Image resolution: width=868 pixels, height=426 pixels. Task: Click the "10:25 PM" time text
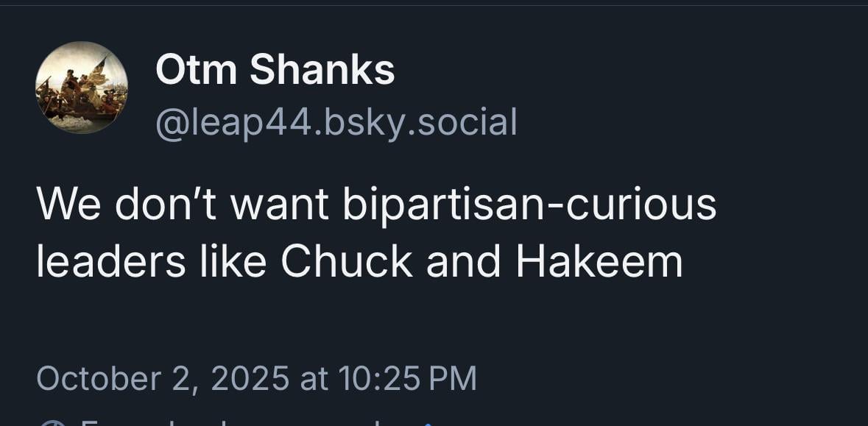pyautogui.click(x=408, y=378)
